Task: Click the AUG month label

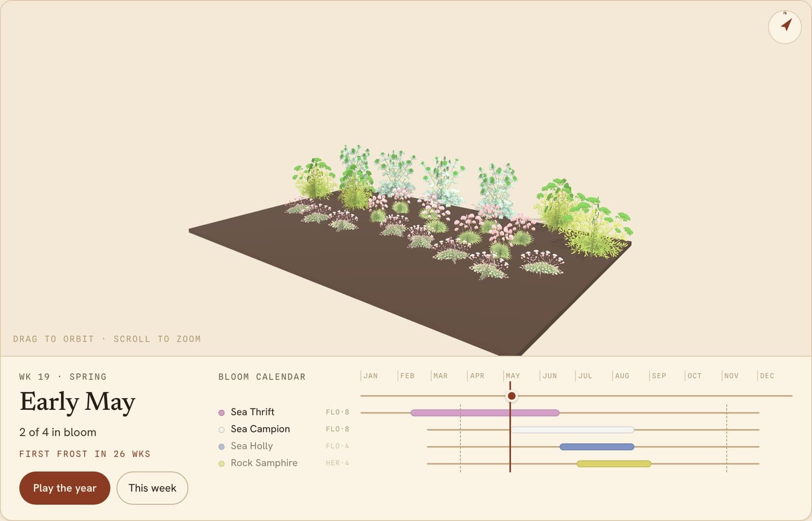Action: pyautogui.click(x=622, y=376)
